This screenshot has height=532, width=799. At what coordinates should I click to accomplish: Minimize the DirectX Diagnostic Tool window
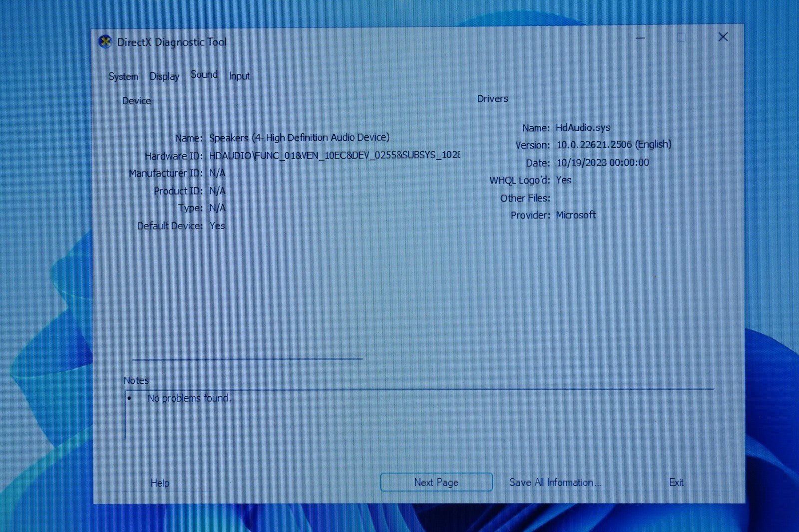pos(641,37)
